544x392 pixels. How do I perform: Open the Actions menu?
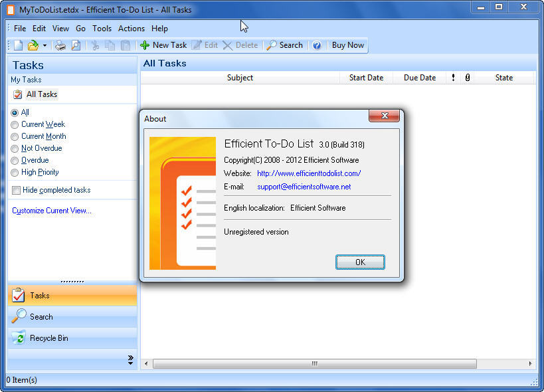[x=131, y=29]
